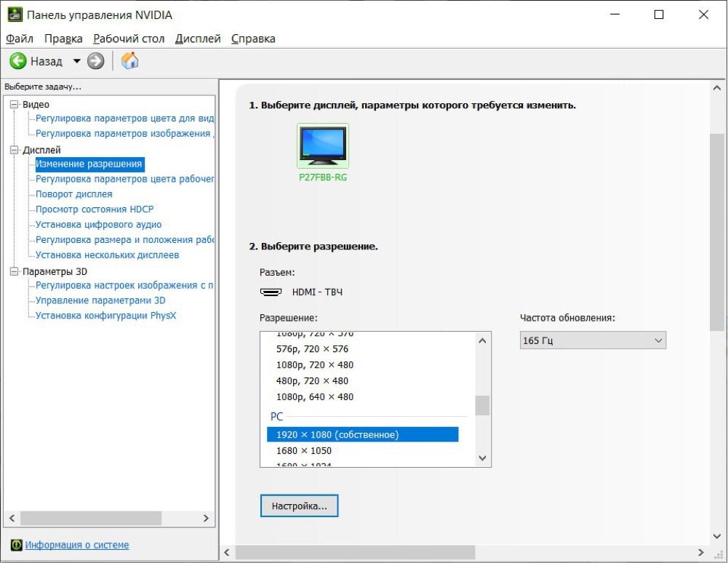Collapse the Видео tree node

15,105
